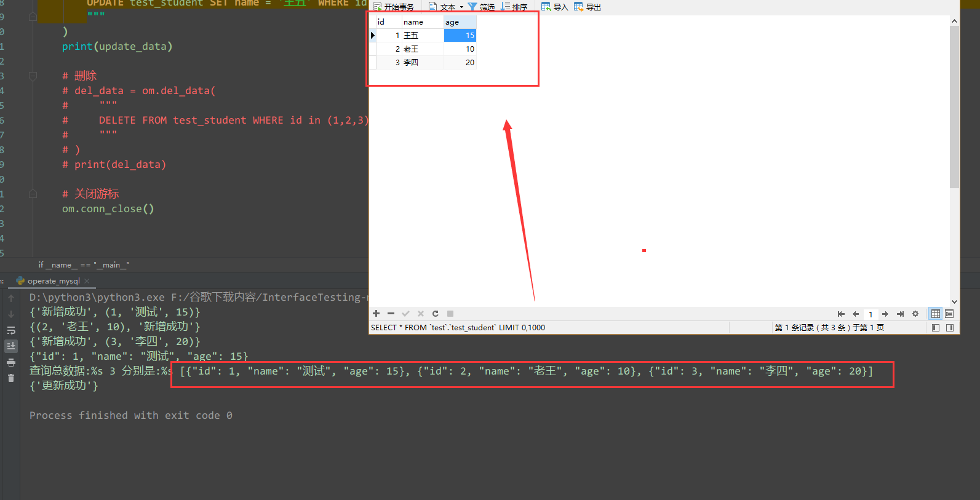Click the up-the-stack-trace arrow in run panel

click(11, 298)
